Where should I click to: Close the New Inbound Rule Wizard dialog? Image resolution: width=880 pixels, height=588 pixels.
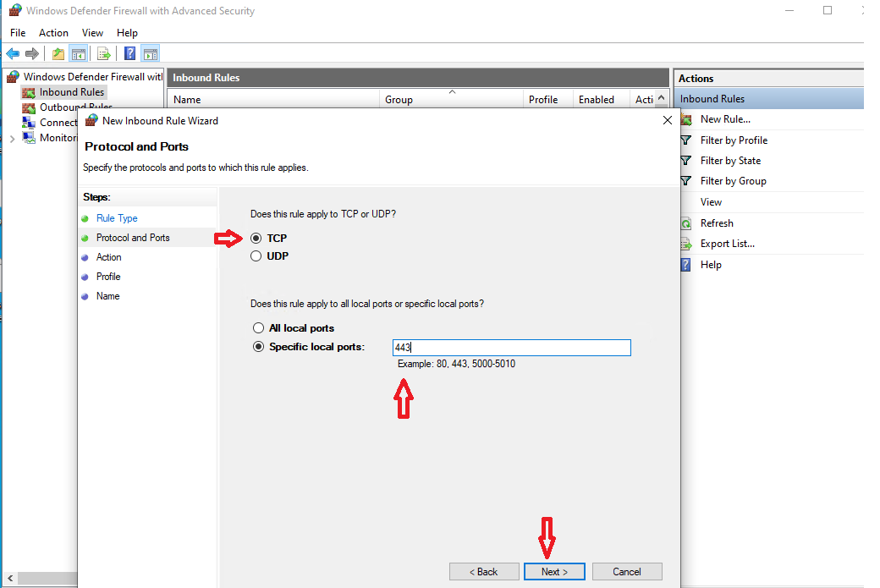pyautogui.click(x=668, y=120)
